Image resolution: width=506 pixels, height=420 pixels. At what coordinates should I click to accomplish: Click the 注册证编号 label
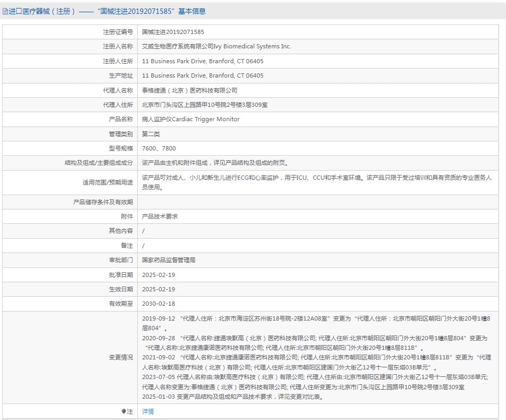(118, 32)
